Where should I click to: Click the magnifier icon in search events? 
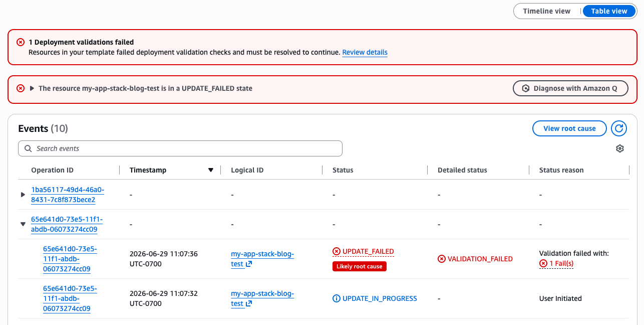28,148
